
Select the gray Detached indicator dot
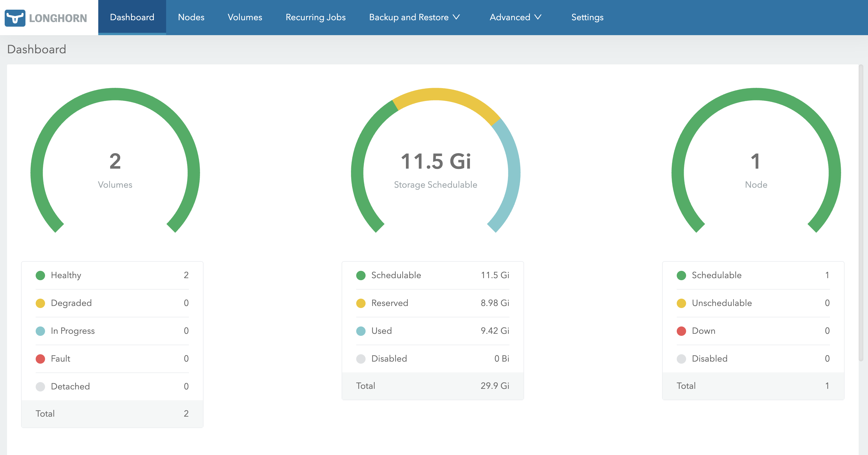pos(40,386)
